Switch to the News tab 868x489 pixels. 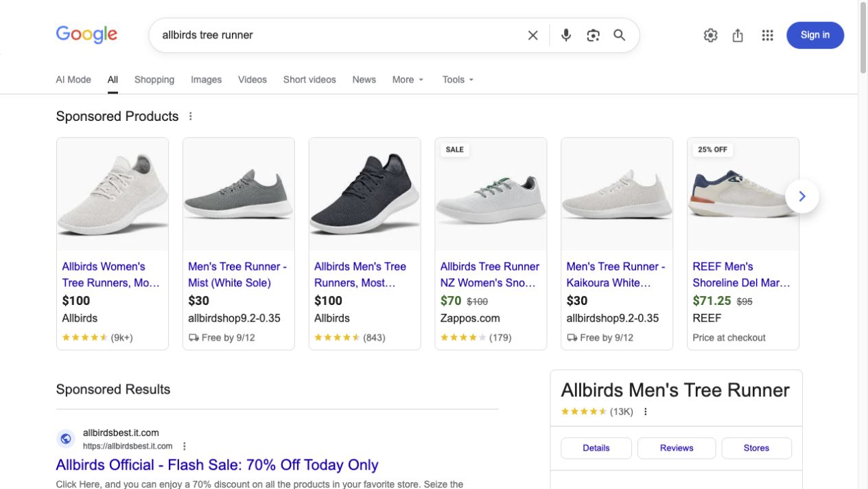[x=364, y=80]
